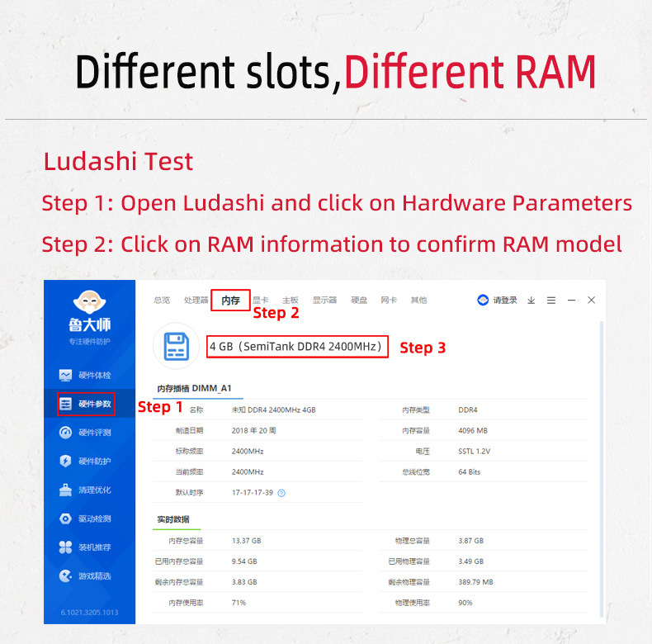Switch to the 显示器 monitor tab
The image size is (652, 644).
(x=324, y=300)
